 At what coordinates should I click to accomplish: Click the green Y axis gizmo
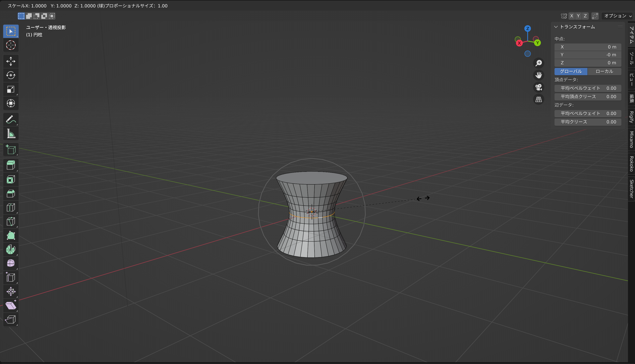pos(537,43)
